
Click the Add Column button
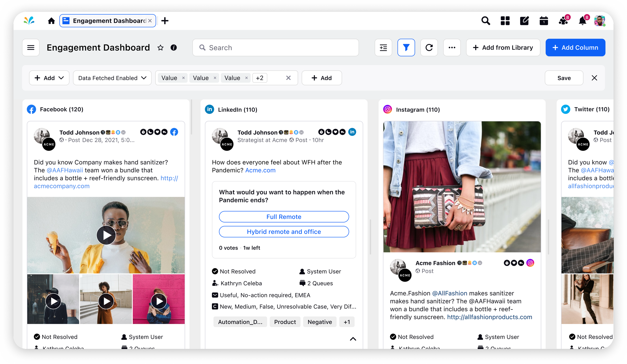pos(575,48)
